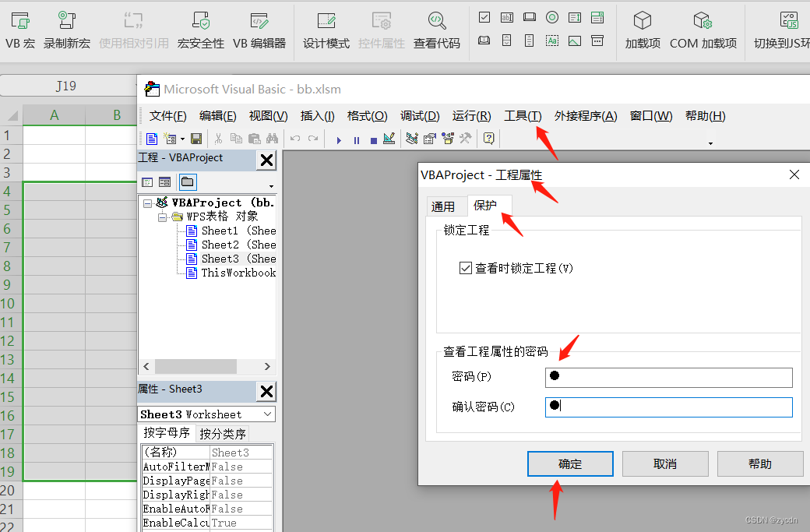Switch to 按分类序 properties tab
Image resolution: width=810 pixels, height=532 pixels.
pos(223,434)
